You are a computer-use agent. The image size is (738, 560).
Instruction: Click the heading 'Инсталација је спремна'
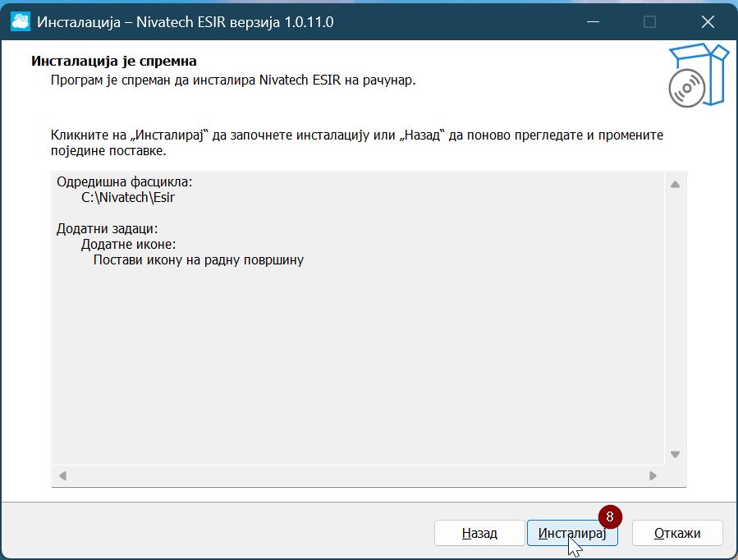coord(114,61)
